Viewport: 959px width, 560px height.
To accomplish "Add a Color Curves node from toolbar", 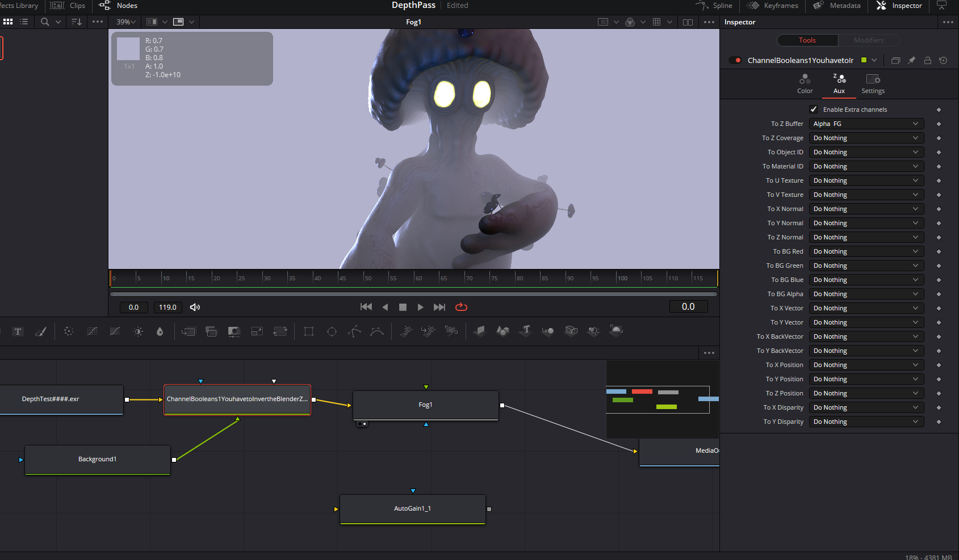I will [x=92, y=331].
